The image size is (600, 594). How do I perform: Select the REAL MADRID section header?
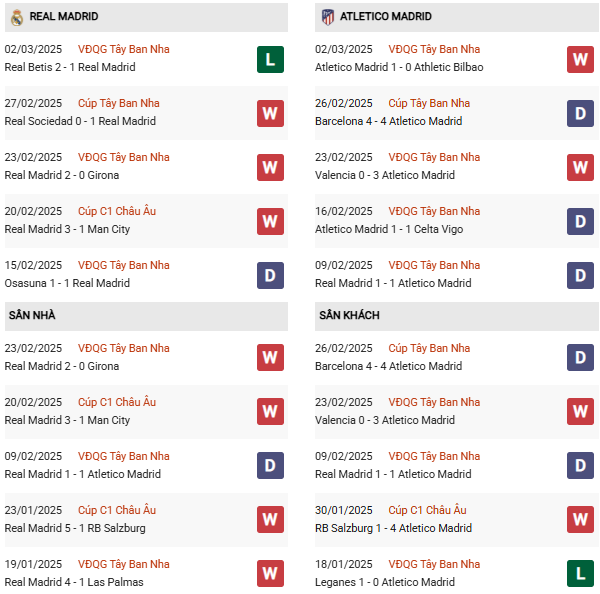[64, 17]
